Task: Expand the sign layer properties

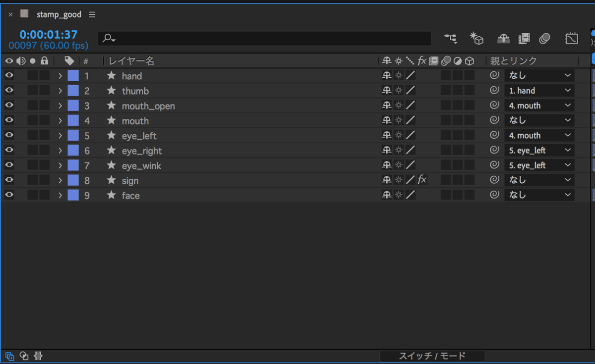Action: point(60,180)
